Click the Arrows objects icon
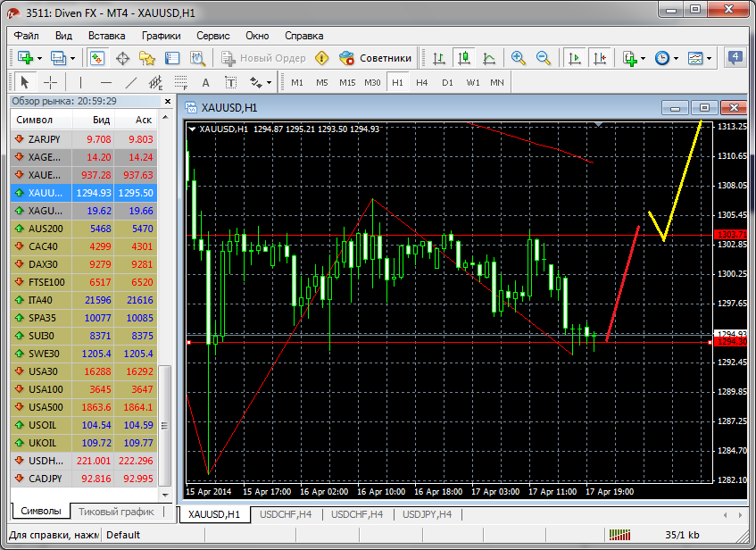Screen dimensions: 756x550 [255, 82]
